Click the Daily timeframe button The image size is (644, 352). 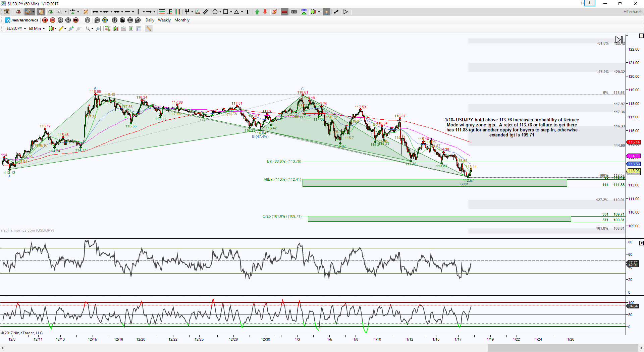[150, 20]
